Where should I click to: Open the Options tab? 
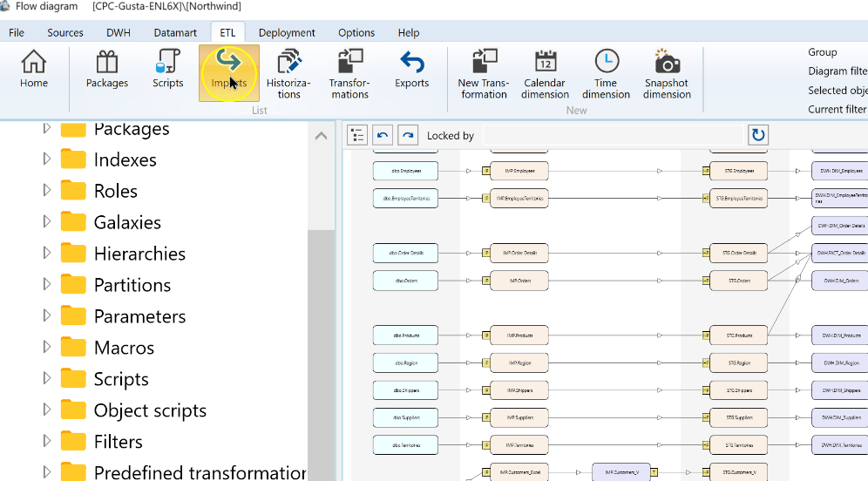point(356,32)
